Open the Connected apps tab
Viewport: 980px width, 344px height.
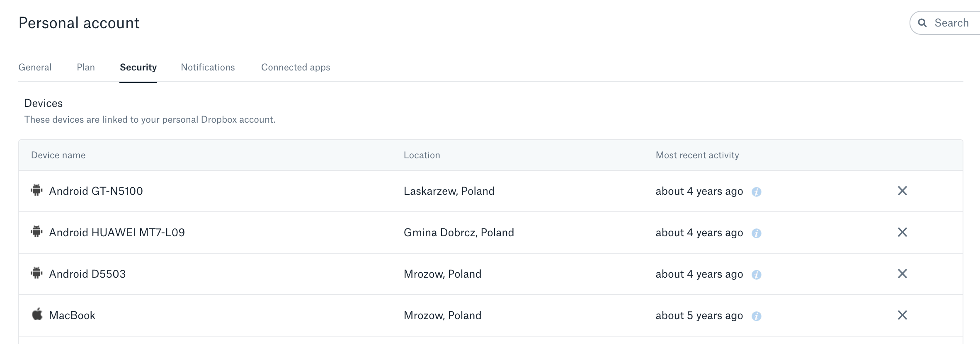pos(295,67)
